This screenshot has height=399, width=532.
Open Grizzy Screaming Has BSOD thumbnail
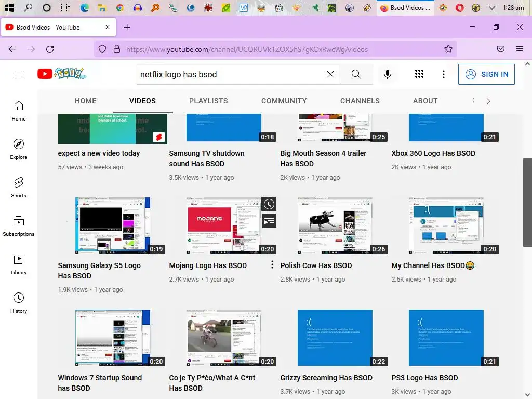pyautogui.click(x=335, y=338)
